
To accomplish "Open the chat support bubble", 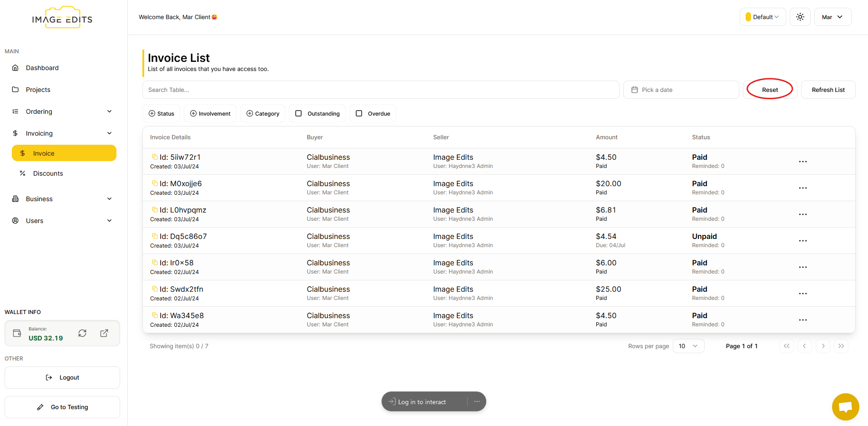I will pyautogui.click(x=845, y=406).
